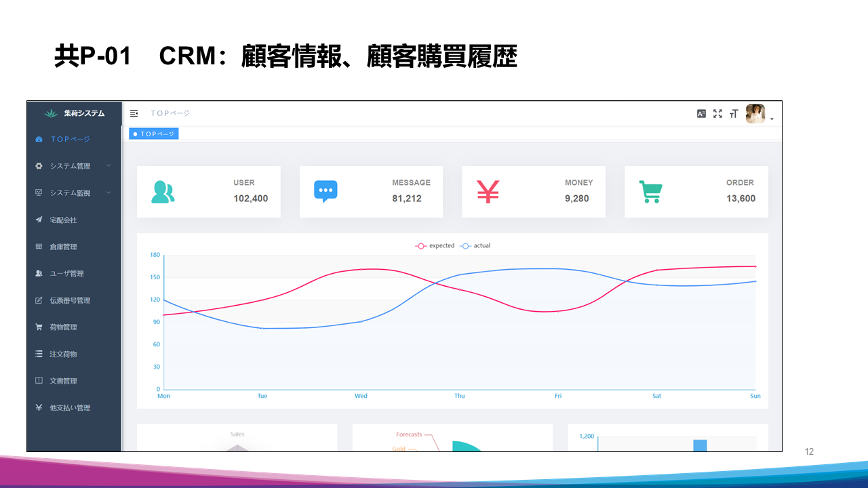Open font size icon in header
This screenshot has width=868, height=488.
(x=733, y=114)
